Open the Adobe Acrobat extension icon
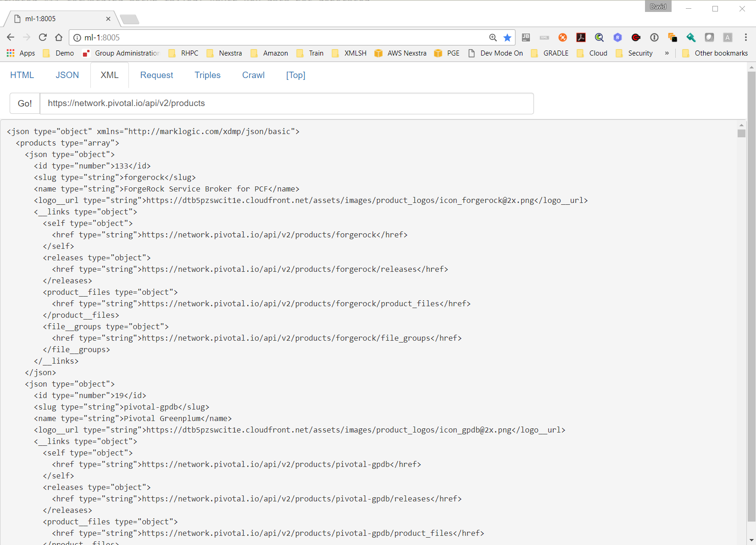Image resolution: width=756 pixels, height=545 pixels. tap(581, 38)
